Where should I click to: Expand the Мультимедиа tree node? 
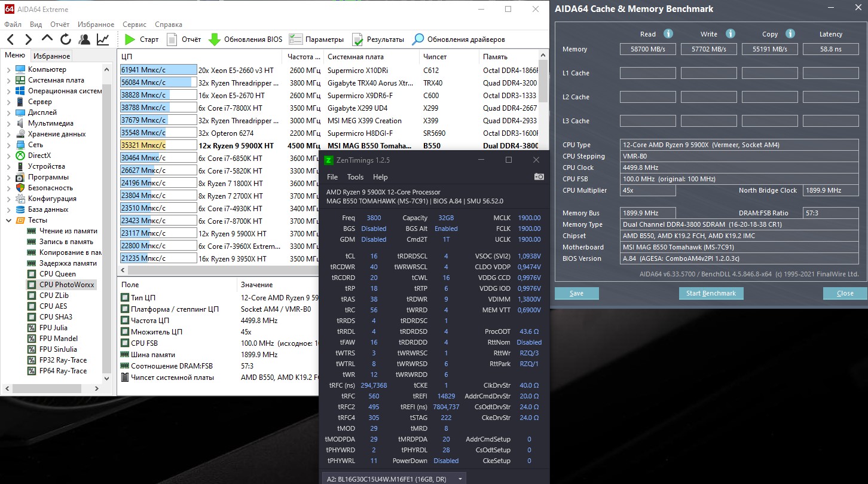click(x=9, y=123)
